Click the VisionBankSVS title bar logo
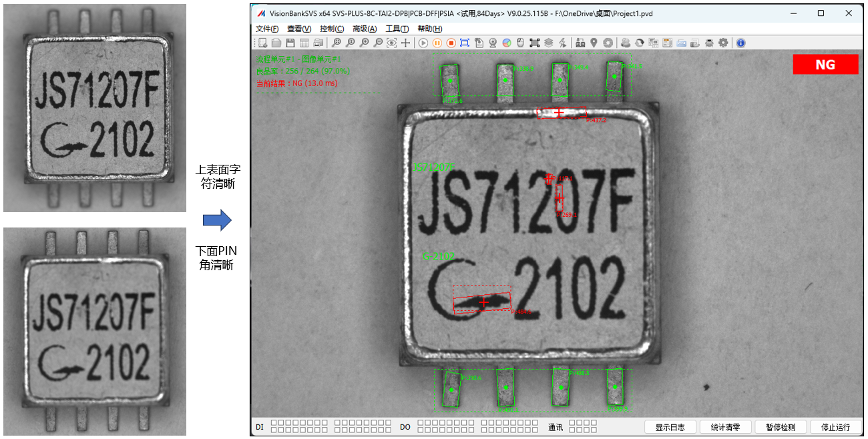868x439 pixels. point(262,13)
